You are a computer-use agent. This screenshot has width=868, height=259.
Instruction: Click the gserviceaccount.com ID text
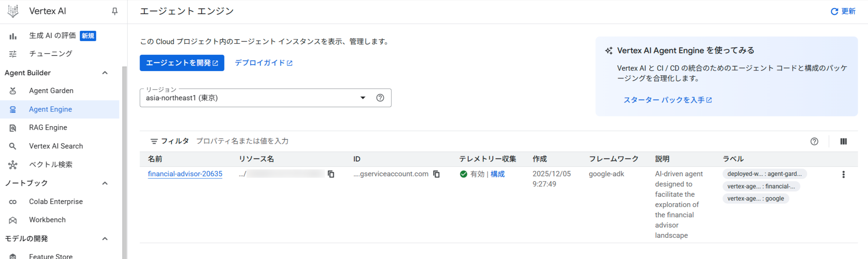[391, 174]
